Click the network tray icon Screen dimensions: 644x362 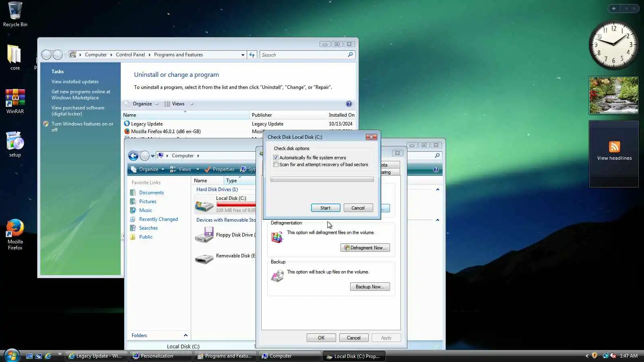click(605, 356)
